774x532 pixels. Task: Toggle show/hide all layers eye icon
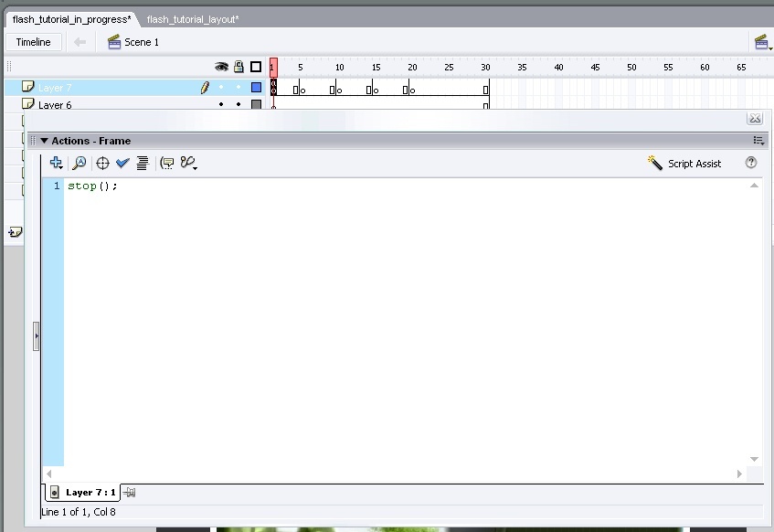tap(221, 67)
